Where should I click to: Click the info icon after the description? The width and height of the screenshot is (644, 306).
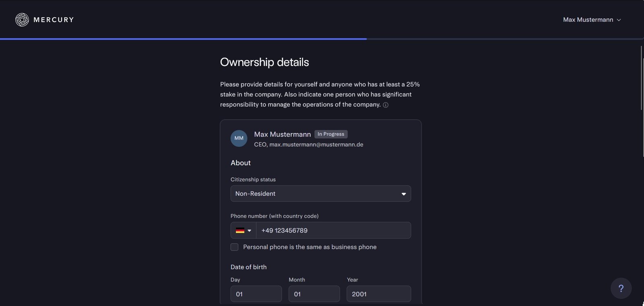(386, 105)
